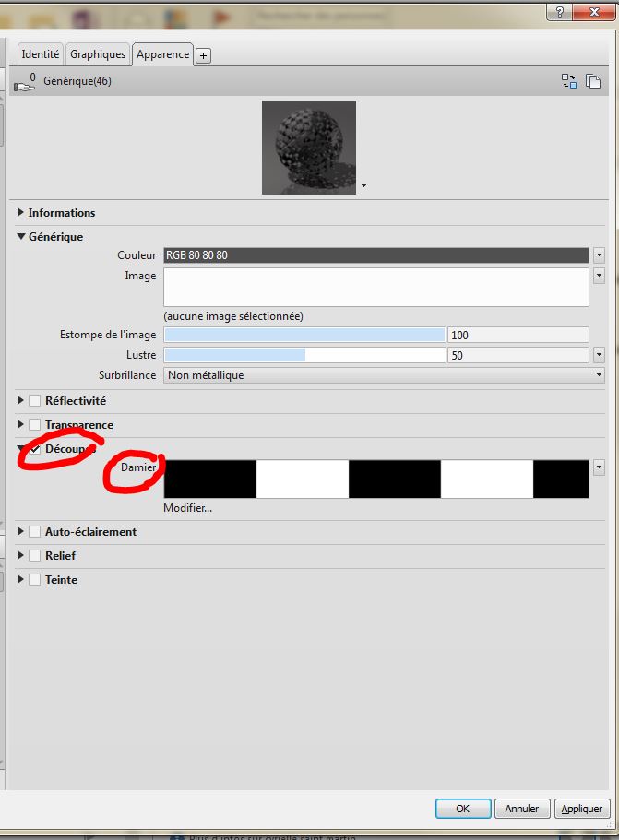This screenshot has height=840, width=619.
Task: Click the material sphere preview thumbnail
Action: click(309, 148)
